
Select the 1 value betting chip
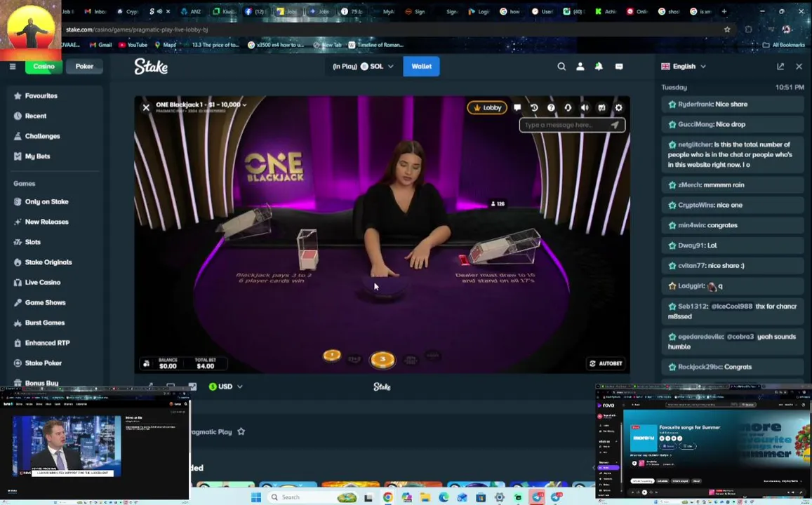332,356
